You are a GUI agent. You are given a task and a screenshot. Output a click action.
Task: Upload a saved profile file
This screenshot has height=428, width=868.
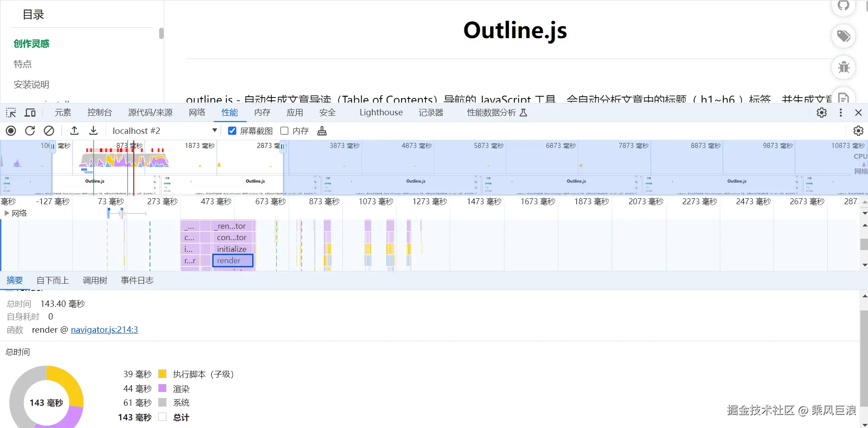(74, 131)
